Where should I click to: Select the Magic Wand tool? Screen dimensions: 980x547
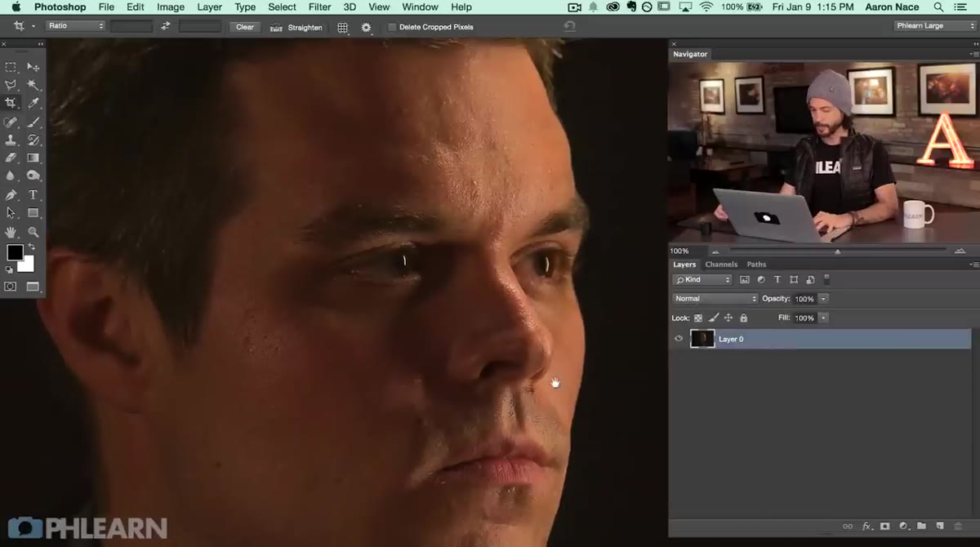pos(33,85)
